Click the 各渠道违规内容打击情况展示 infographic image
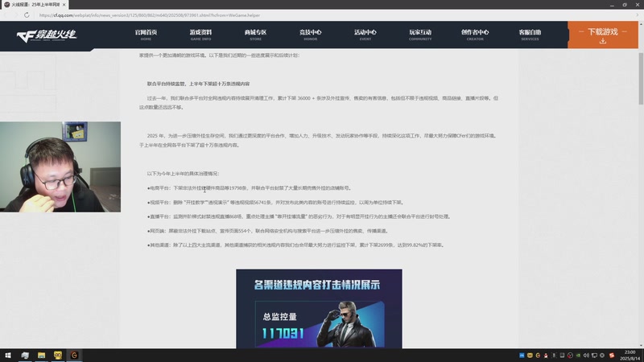Screen dimensions: 644x362 (x=319, y=309)
